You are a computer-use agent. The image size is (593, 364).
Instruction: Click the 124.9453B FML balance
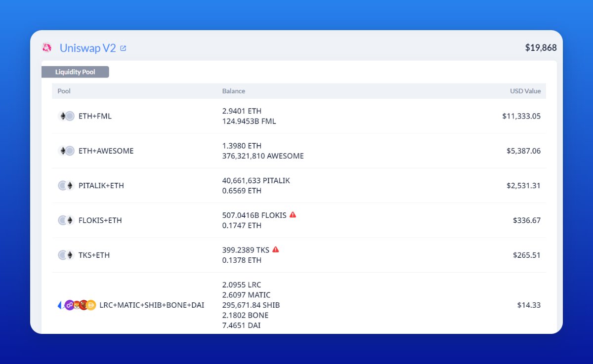pos(249,121)
